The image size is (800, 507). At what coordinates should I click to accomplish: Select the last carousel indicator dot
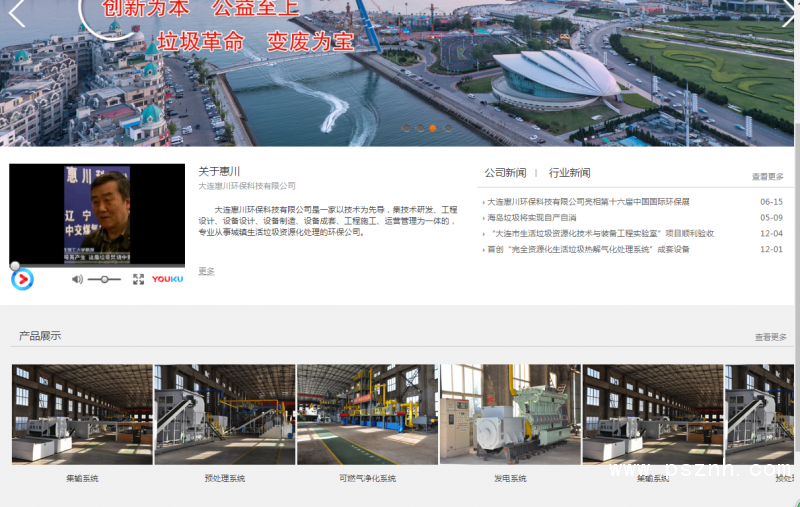tap(447, 128)
